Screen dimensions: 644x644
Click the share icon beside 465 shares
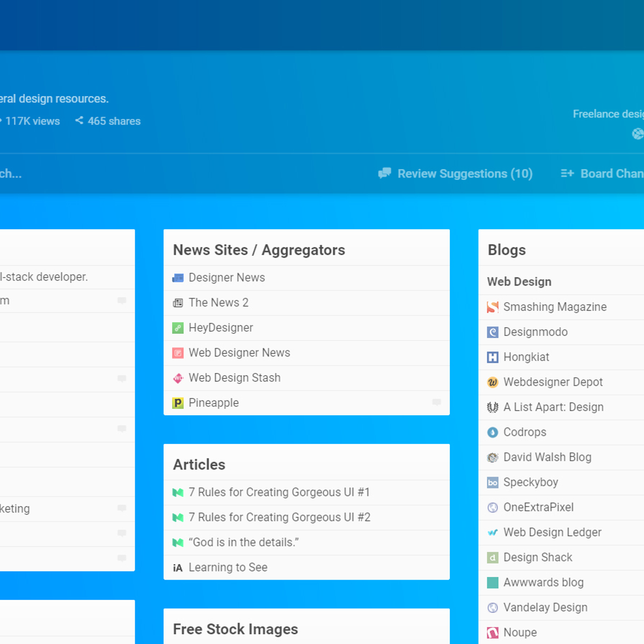78,121
